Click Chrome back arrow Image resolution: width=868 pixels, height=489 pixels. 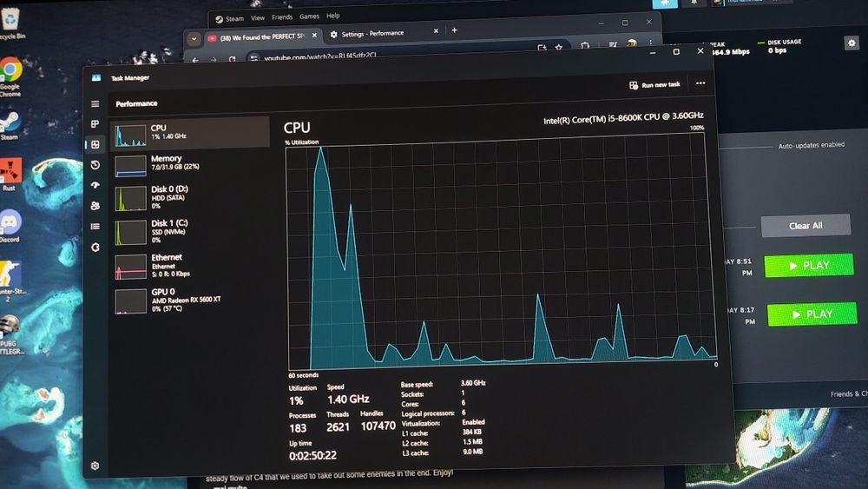[194, 59]
